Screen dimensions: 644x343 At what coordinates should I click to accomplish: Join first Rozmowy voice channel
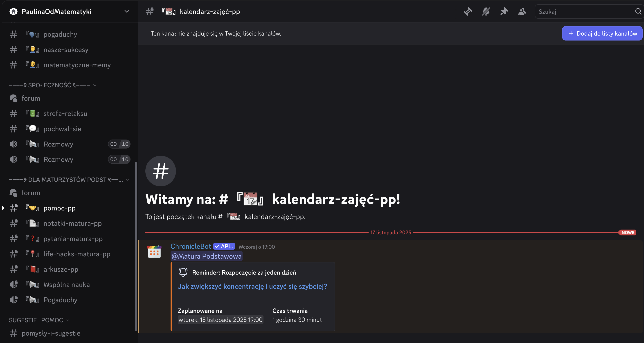tap(58, 144)
